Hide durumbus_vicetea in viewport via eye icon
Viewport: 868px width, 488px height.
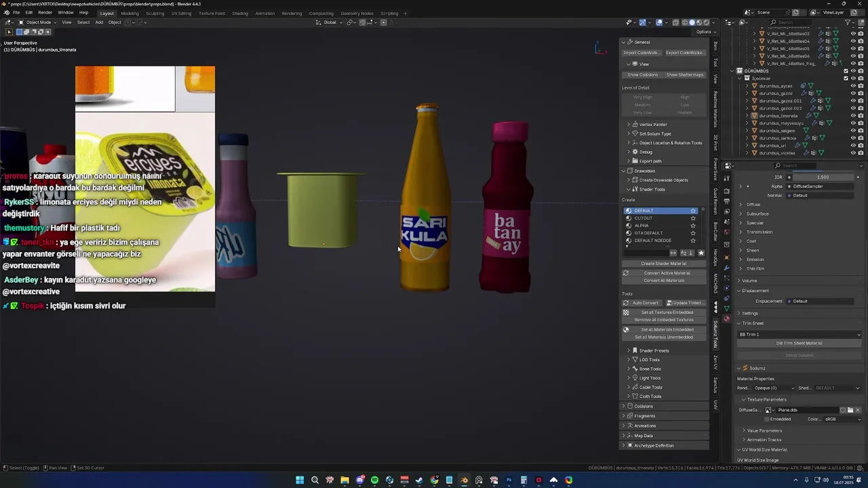(853, 153)
